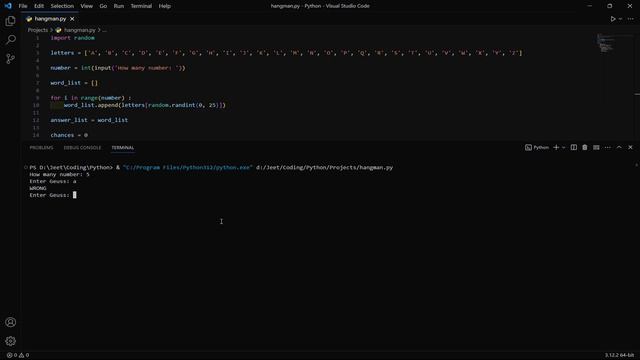Close the hangman.py editor tab
Image resolution: width=640 pixels, height=360 pixels.
[x=72, y=19]
